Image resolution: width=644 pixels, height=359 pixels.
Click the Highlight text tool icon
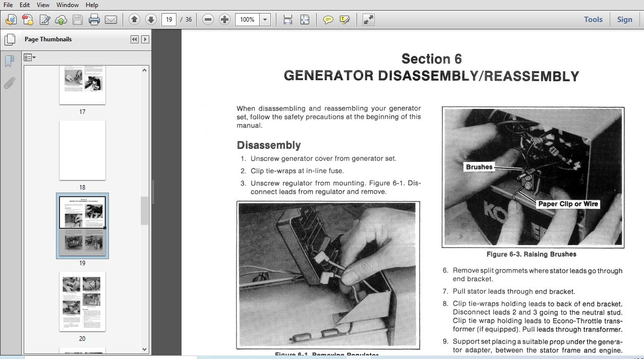tap(345, 20)
